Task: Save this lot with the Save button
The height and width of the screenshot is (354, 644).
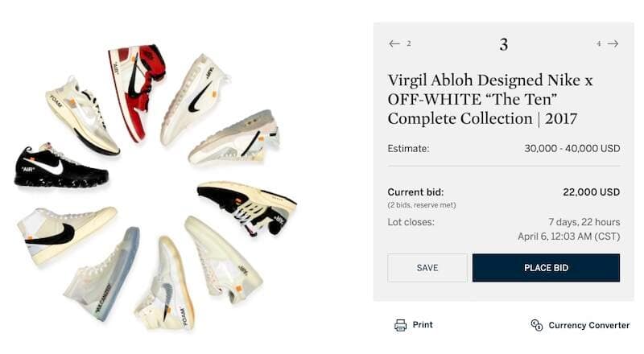Action: point(427,268)
